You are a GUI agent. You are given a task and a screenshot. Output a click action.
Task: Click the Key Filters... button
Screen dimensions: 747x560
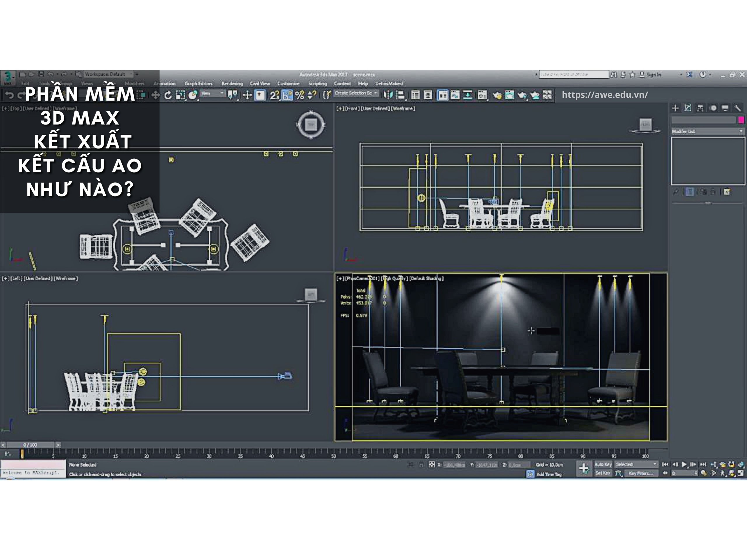(641, 473)
